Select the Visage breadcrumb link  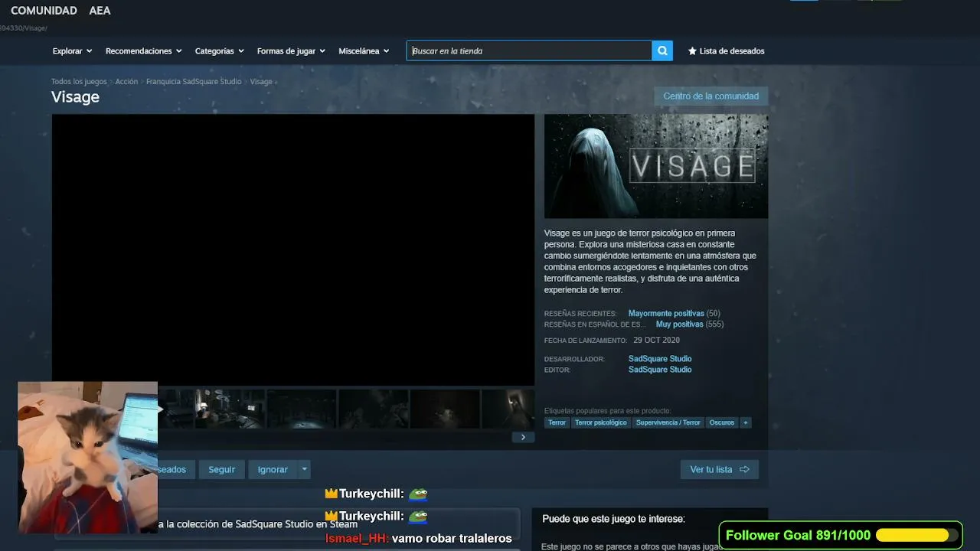(261, 82)
